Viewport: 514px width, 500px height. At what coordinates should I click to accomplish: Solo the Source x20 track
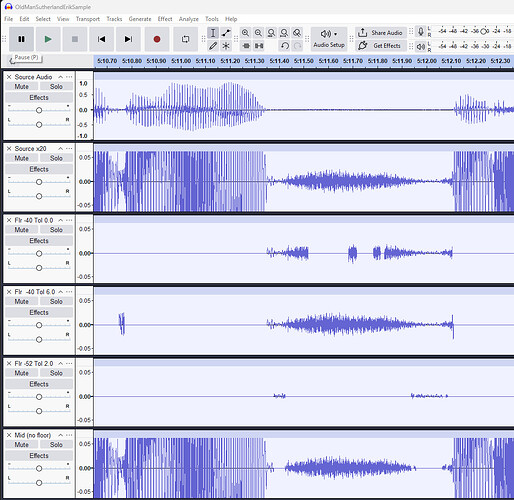56,158
